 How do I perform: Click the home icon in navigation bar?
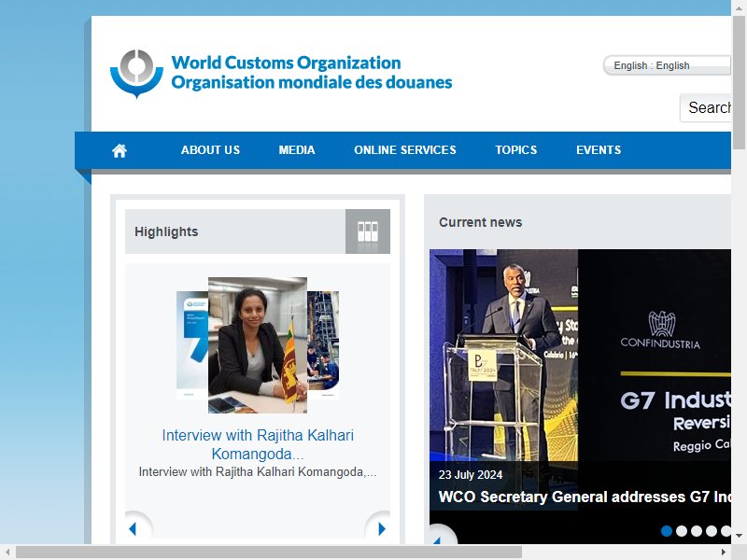pyautogui.click(x=120, y=151)
